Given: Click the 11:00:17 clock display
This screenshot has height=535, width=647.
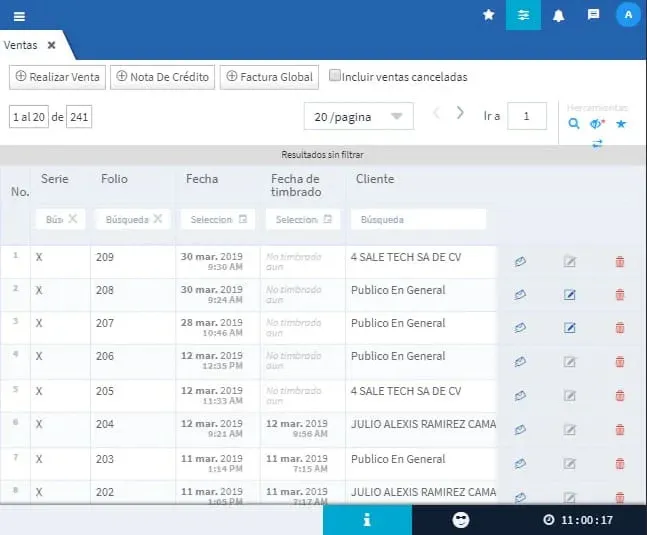Looking at the screenshot, I should point(578,520).
